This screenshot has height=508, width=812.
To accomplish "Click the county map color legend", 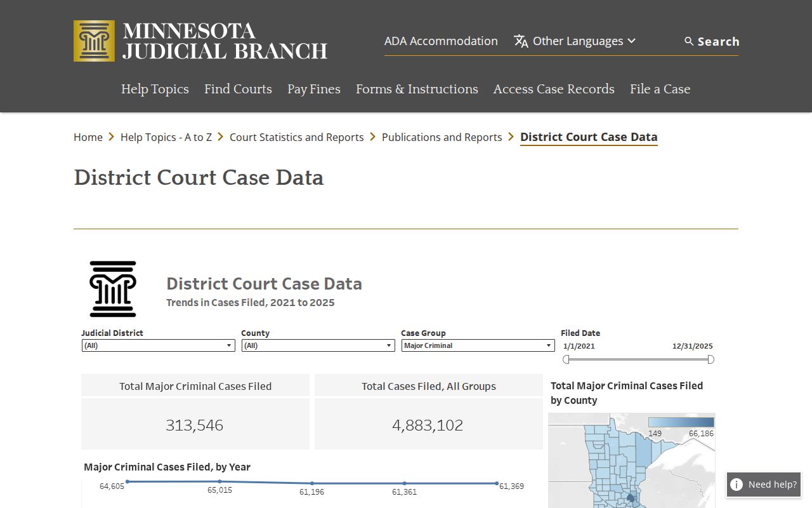I will (681, 422).
